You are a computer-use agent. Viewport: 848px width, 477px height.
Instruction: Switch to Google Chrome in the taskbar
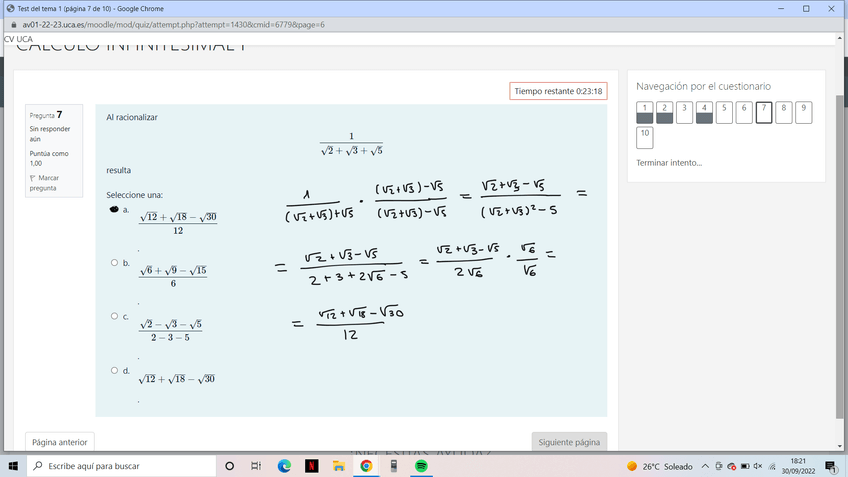pyautogui.click(x=366, y=466)
